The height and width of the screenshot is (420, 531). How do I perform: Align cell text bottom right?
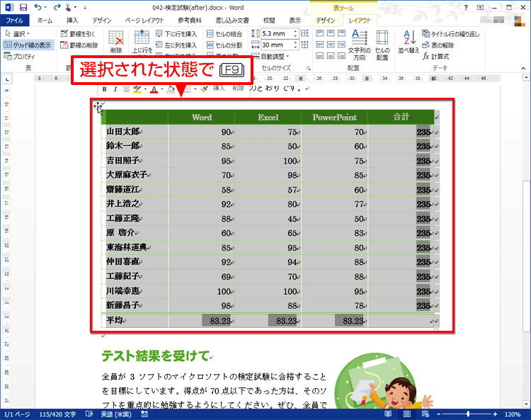tap(342, 55)
